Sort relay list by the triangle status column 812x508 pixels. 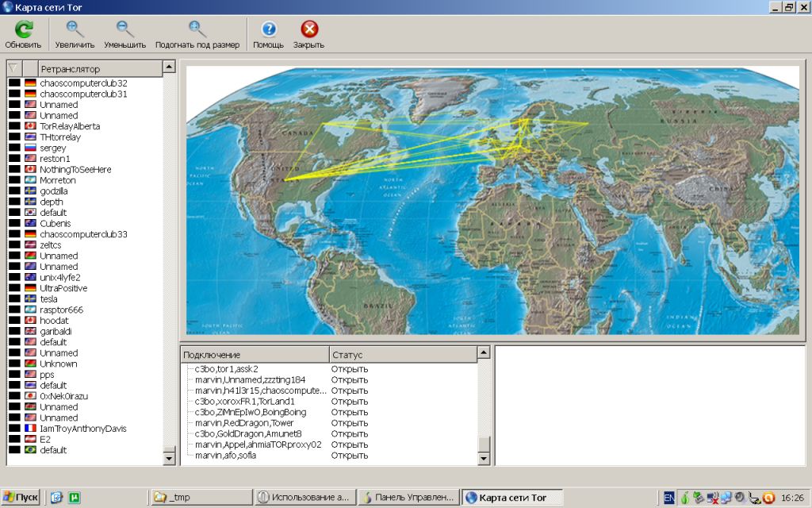13,69
